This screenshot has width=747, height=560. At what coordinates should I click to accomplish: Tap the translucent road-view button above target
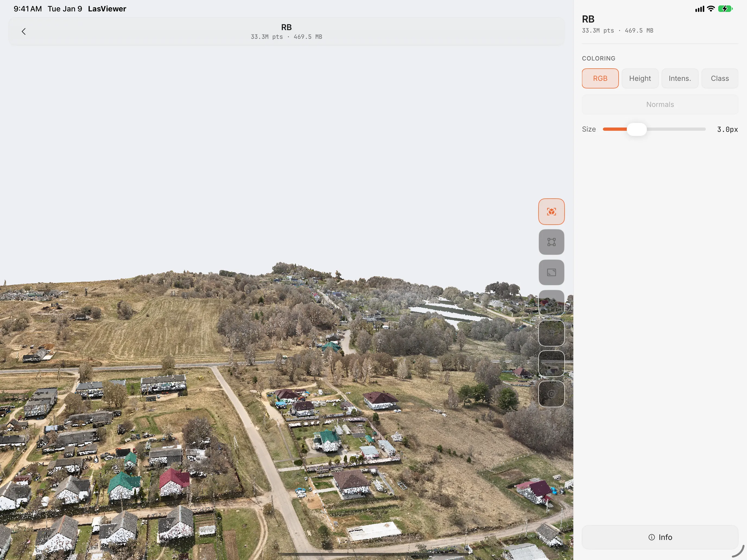(551, 364)
